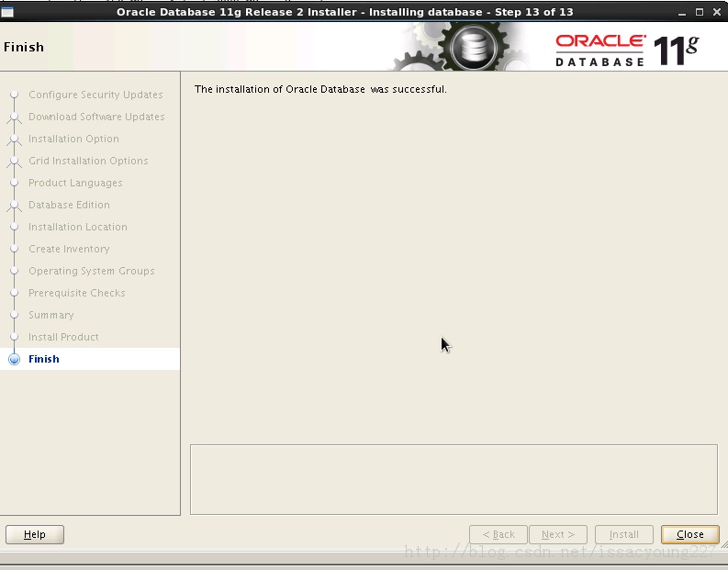This screenshot has height=570, width=728.
Task: Click the installation successful message text
Action: tap(320, 89)
